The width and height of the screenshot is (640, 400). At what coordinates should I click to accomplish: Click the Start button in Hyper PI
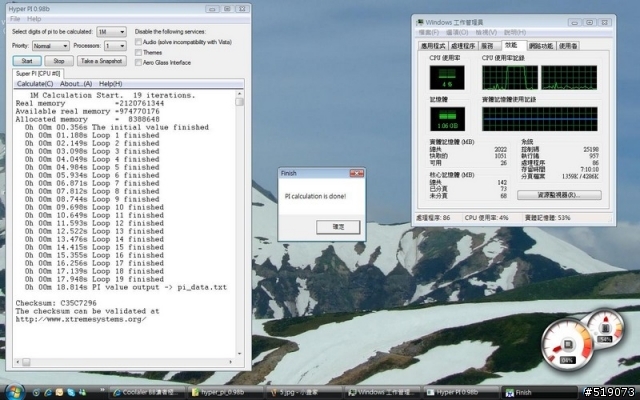click(x=27, y=61)
